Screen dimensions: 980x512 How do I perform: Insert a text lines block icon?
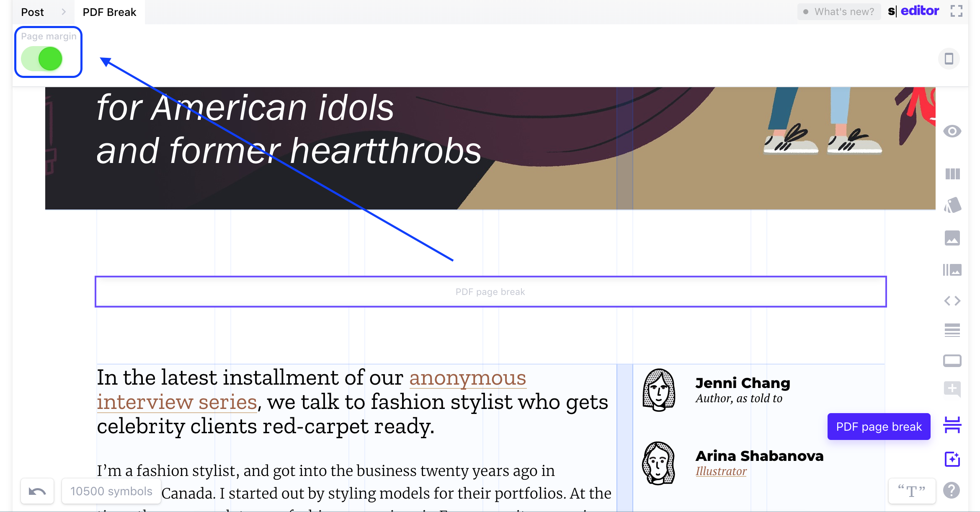(x=952, y=330)
